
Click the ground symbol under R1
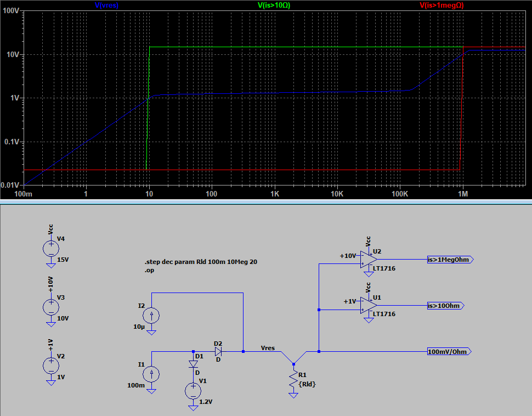pos(293,395)
